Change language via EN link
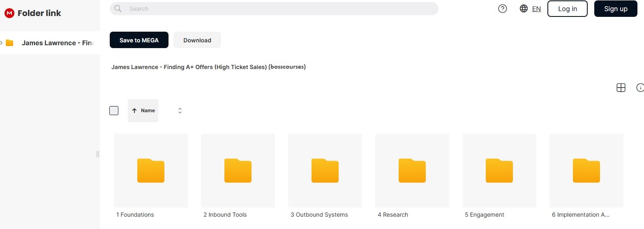Image resolution: width=644 pixels, height=229 pixels. (536, 9)
